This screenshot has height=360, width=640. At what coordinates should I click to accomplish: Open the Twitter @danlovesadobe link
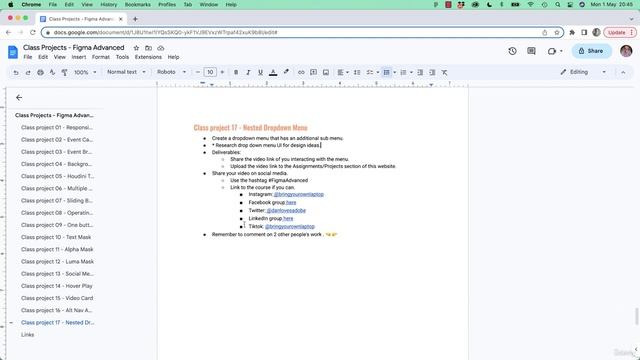pyautogui.click(x=286, y=211)
